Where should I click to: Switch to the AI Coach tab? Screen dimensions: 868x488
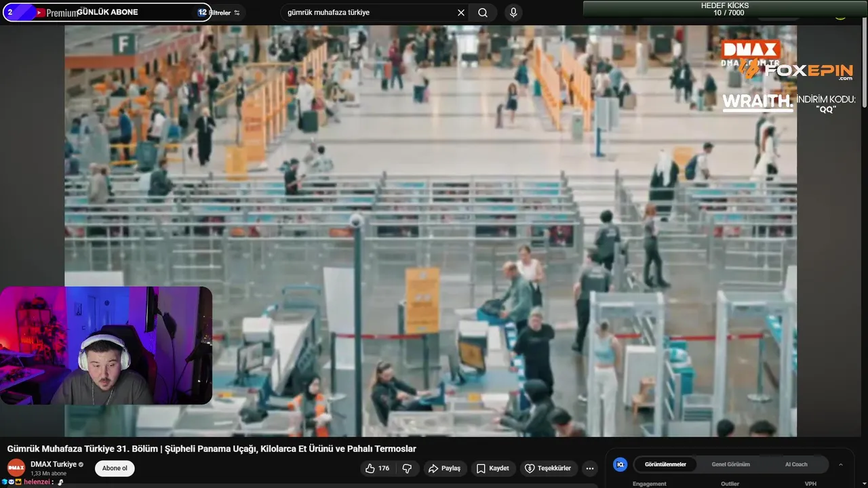pos(796,464)
